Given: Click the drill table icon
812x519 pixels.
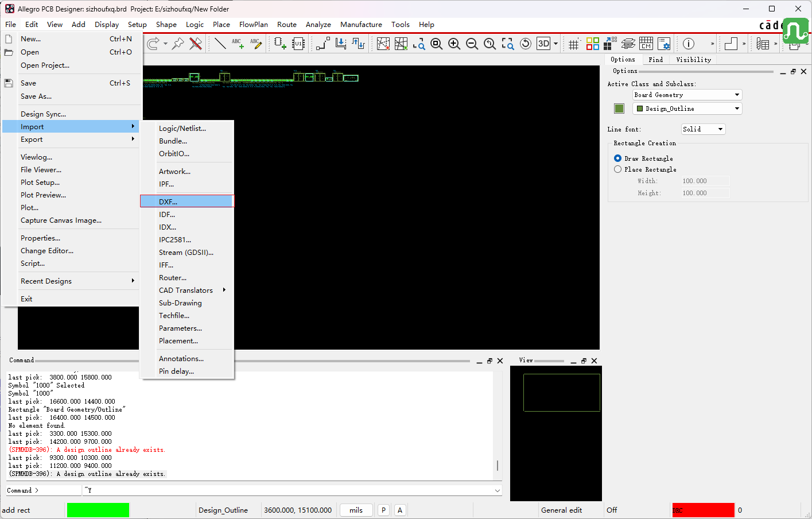Looking at the screenshot, I should click(763, 44).
